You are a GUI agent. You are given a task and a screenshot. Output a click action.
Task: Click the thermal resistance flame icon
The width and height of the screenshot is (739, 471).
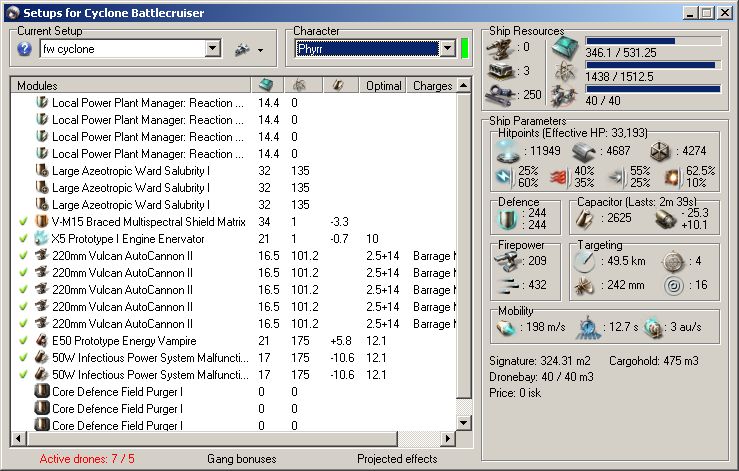click(559, 177)
